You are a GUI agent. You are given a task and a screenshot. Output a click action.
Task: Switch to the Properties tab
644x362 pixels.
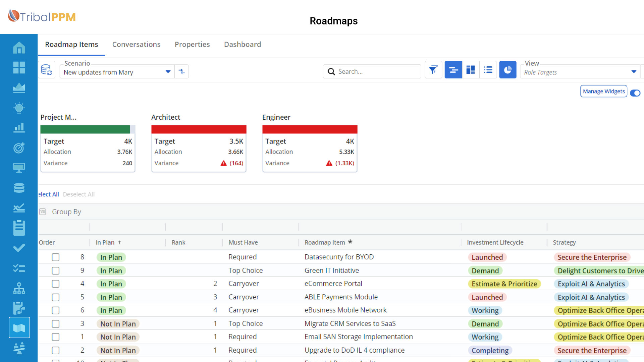pos(192,45)
